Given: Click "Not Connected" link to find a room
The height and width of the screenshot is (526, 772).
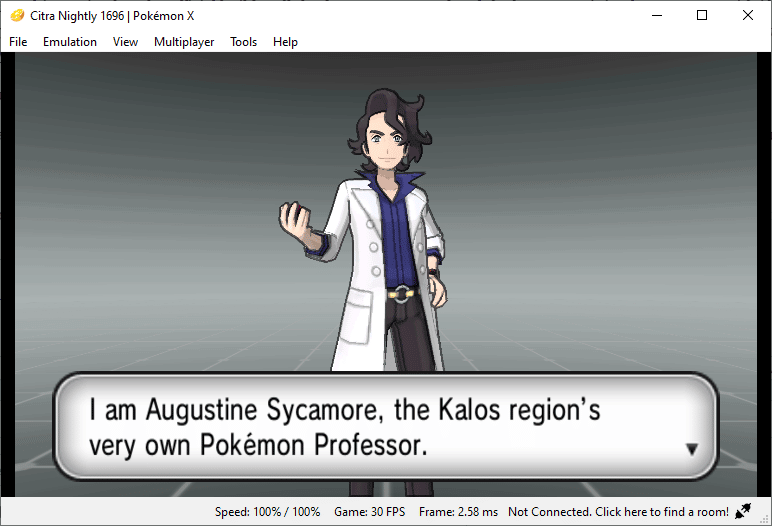Looking at the screenshot, I should coord(618,512).
